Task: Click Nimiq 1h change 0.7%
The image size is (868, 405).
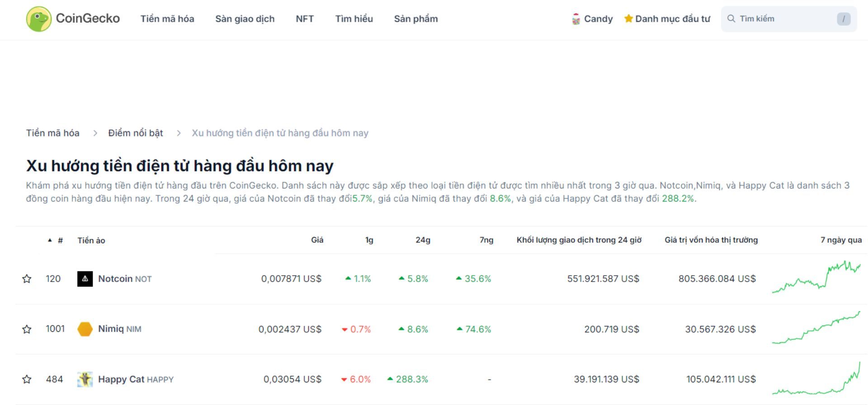Action: (x=356, y=329)
